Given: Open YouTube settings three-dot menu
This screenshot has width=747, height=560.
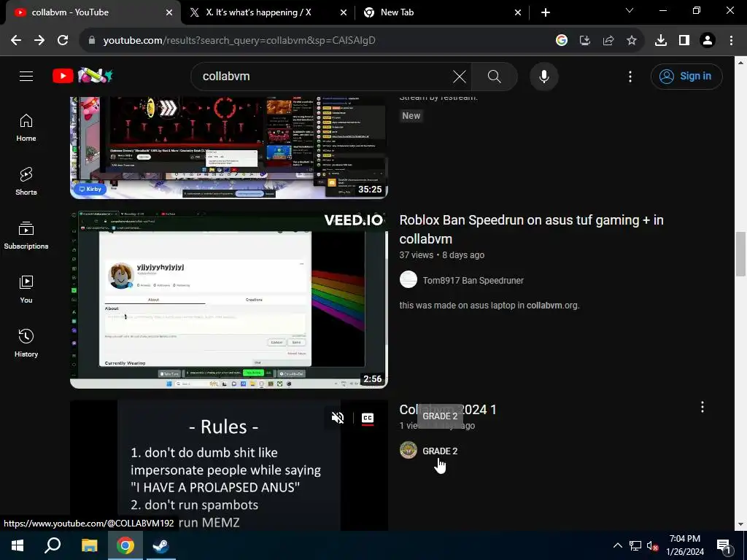Looking at the screenshot, I should [630, 76].
